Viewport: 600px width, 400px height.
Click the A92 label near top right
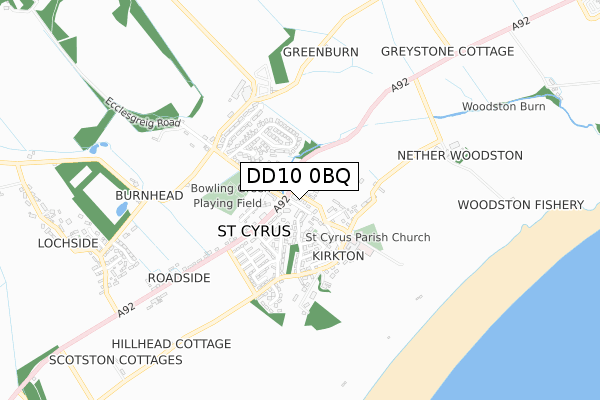point(521,23)
